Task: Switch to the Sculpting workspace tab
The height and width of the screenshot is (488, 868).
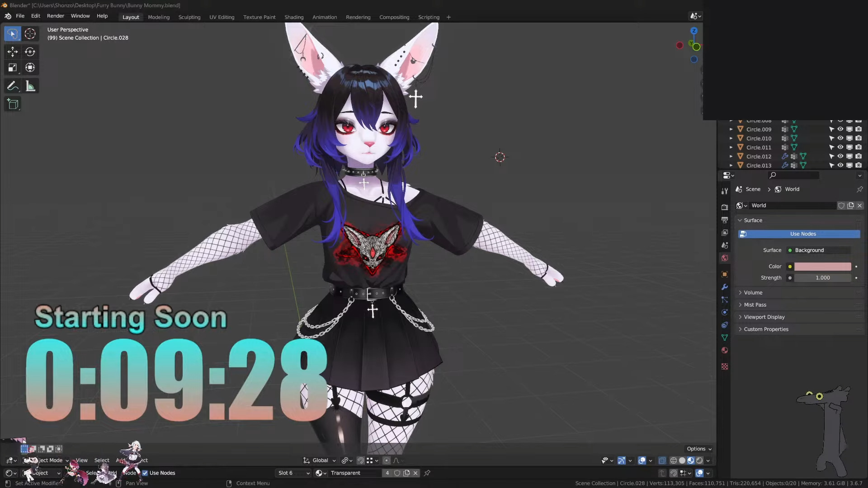Action: 189,17
